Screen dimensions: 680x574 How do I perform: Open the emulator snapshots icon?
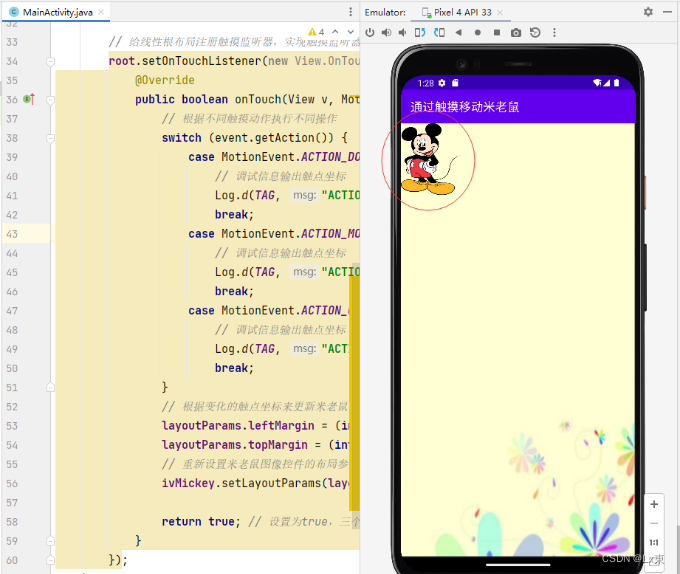(535, 33)
